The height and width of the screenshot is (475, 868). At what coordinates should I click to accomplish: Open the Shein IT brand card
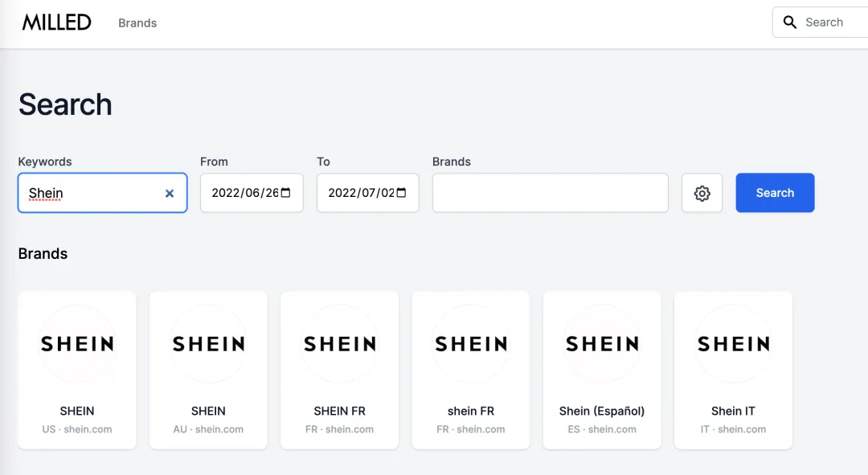point(733,370)
